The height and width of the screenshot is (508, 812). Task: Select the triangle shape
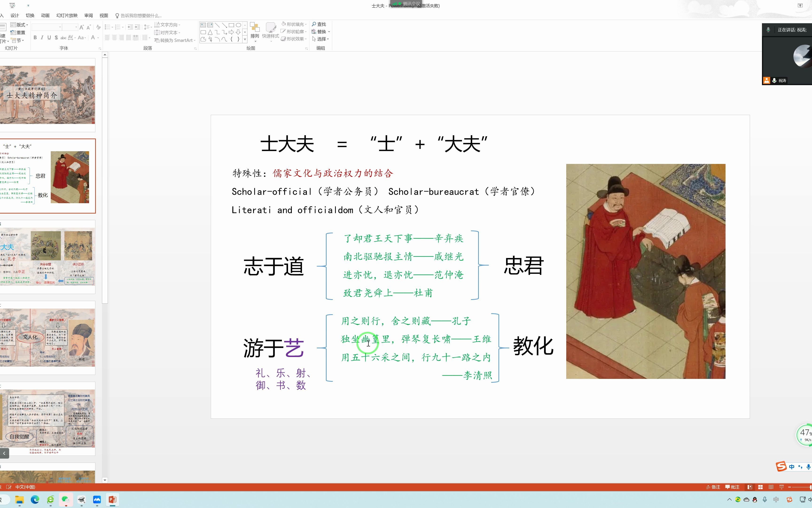pyautogui.click(x=210, y=32)
